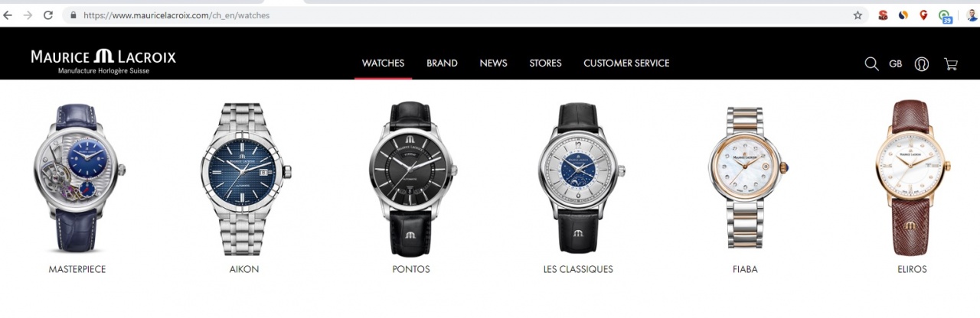Open CUSTOMER SERVICE menu
Image resolution: width=980 pixels, height=318 pixels.
[x=626, y=63]
